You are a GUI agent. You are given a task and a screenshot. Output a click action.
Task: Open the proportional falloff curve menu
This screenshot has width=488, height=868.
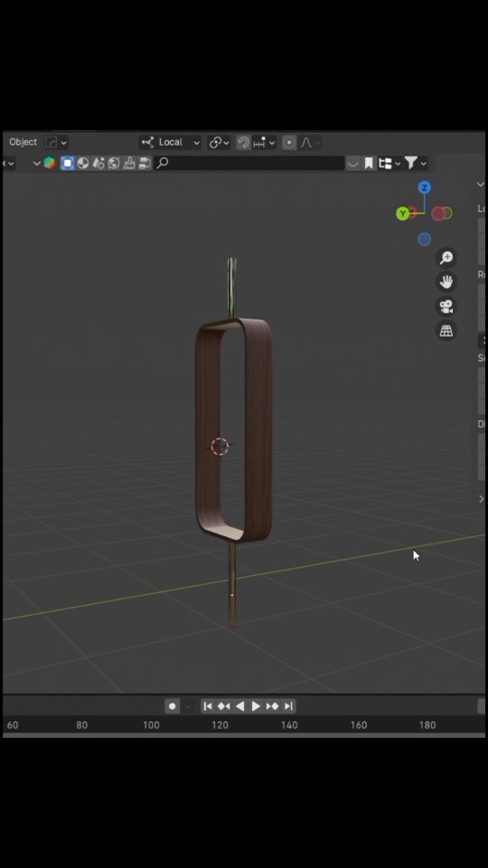tap(309, 143)
